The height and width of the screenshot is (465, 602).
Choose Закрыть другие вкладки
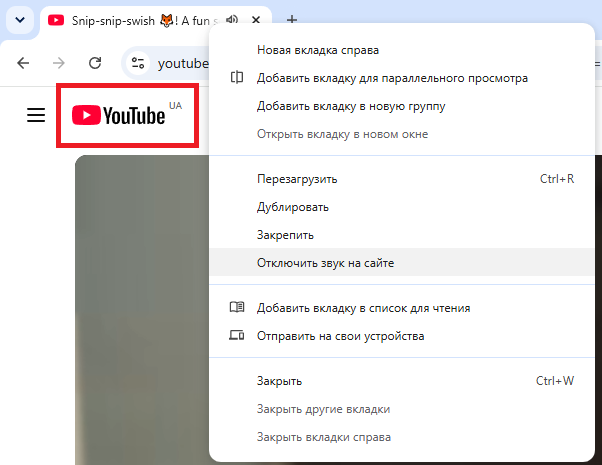click(402, 409)
